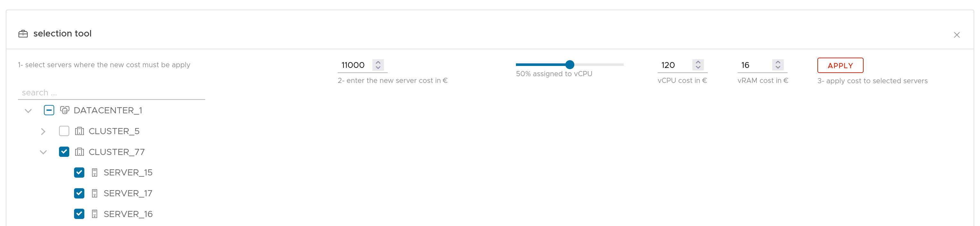This screenshot has width=980, height=226.
Task: Click the DATACENTER_1 datacenter icon
Action: [65, 110]
